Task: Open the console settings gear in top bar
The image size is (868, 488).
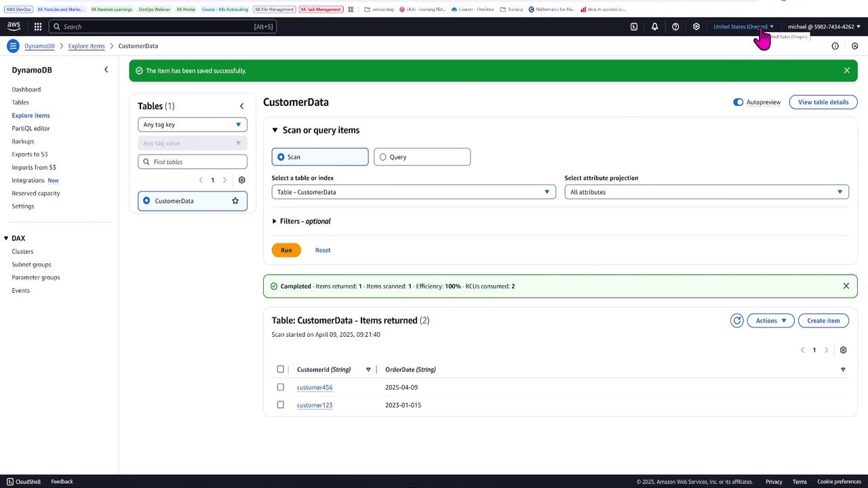Action: pyautogui.click(x=696, y=26)
